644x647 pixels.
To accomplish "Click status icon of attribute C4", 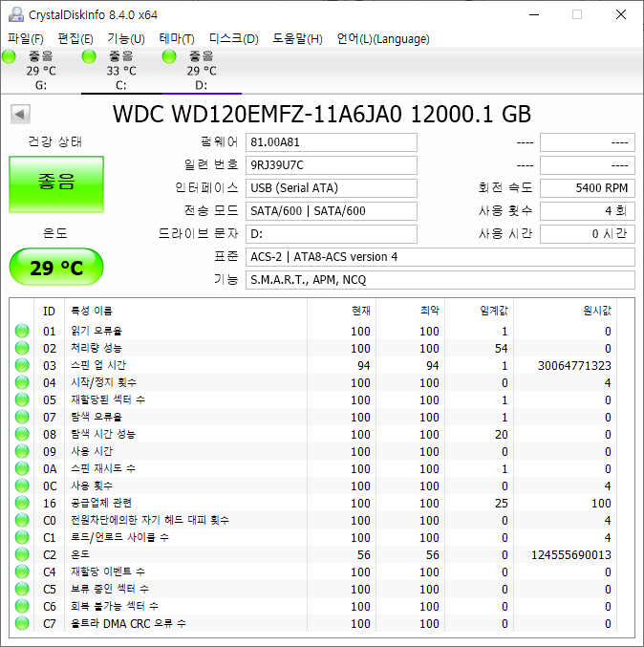I will pyautogui.click(x=22, y=572).
